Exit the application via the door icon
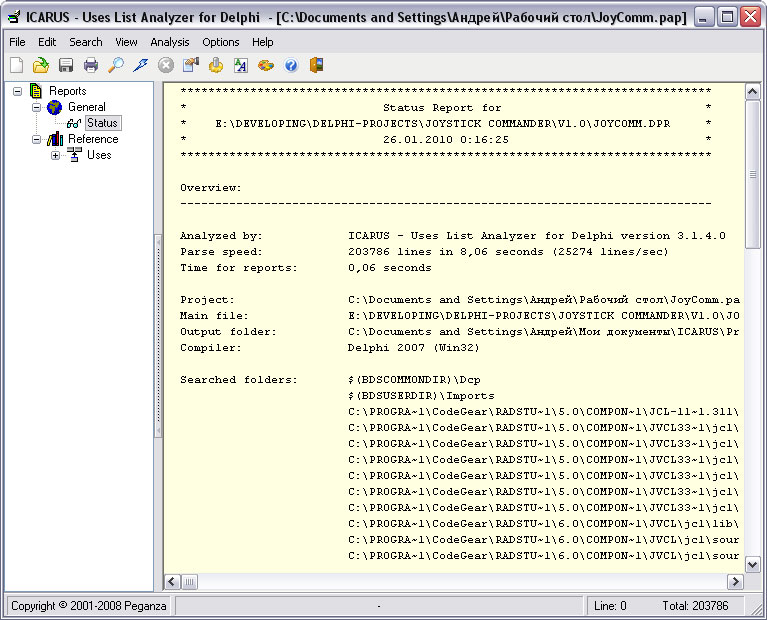The height and width of the screenshot is (620, 767). [316, 65]
